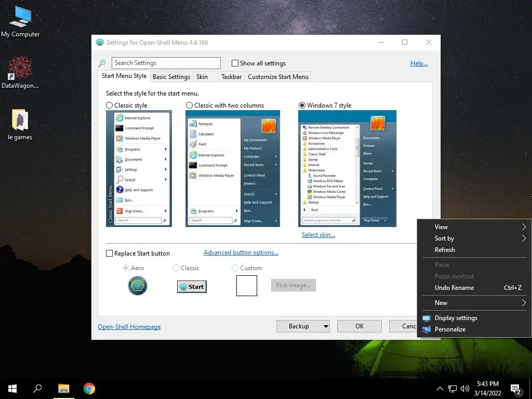Open the Backup button dropdown arrow
Viewport: 532px width, 399px height.
point(326,326)
